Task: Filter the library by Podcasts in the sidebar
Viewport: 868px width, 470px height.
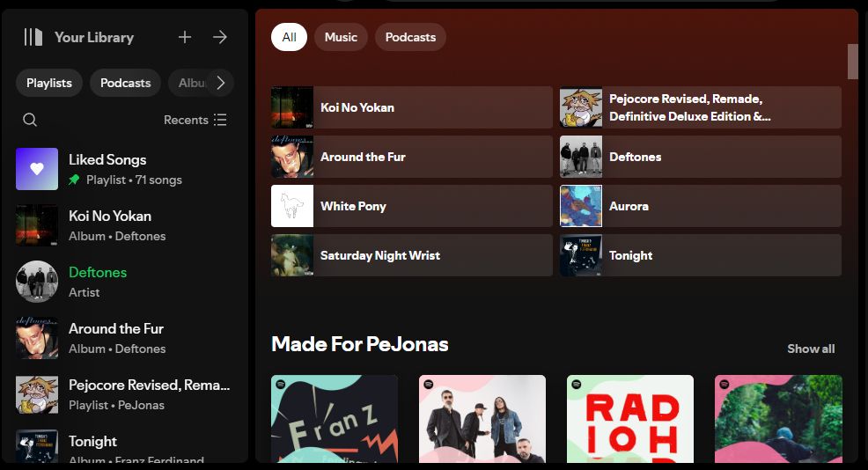Action: (126, 83)
